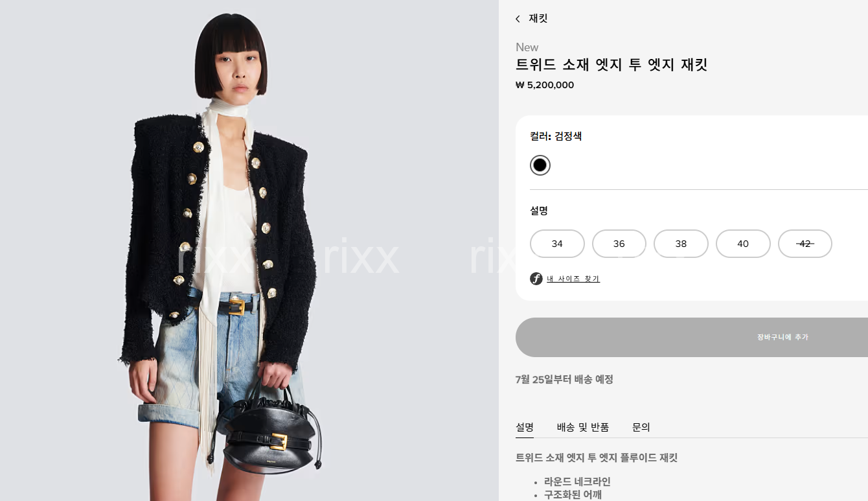Click the back chevron beside 재킷
Screen dimensions: 868x501
pos(518,19)
